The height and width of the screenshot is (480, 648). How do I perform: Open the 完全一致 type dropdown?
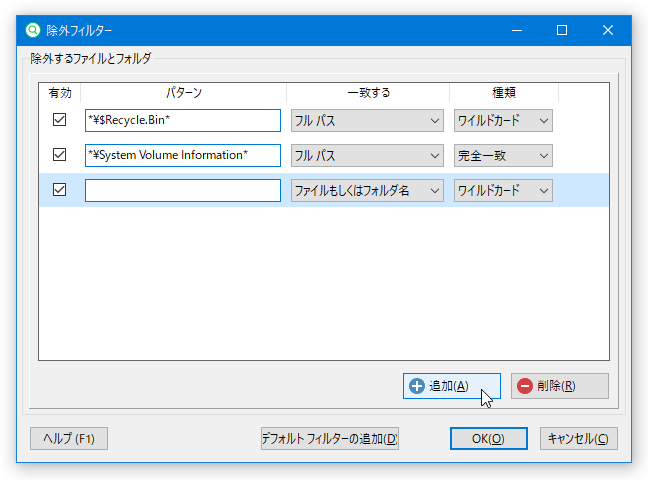(x=503, y=155)
